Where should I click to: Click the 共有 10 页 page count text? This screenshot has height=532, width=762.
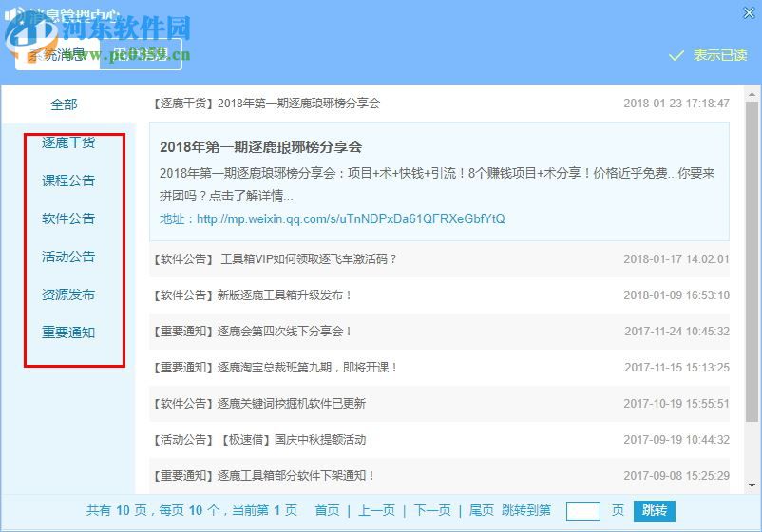(116, 510)
